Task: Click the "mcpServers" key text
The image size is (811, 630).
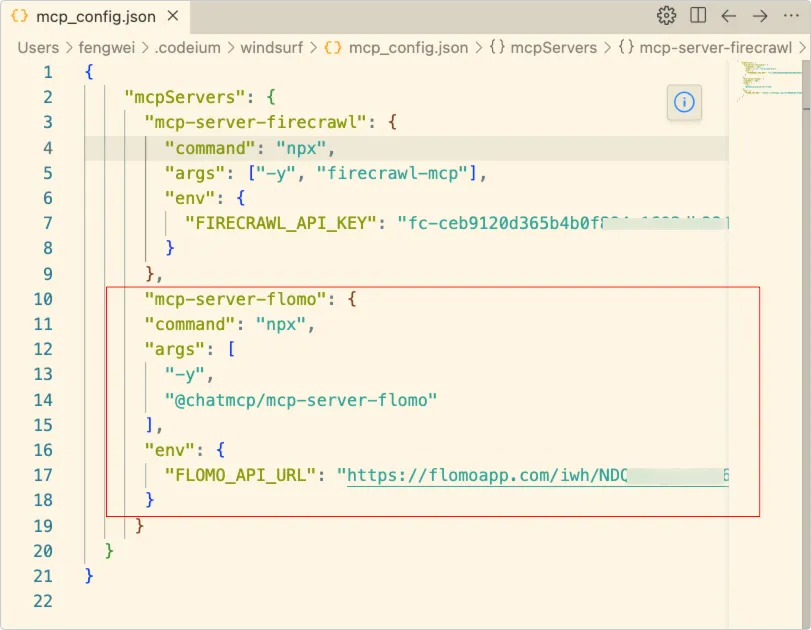Action: click(185, 97)
